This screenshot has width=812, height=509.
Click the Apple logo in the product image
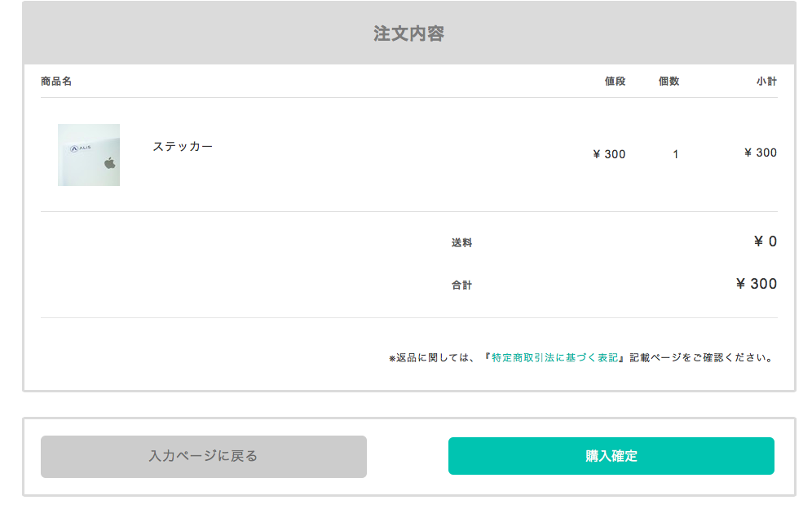109,163
